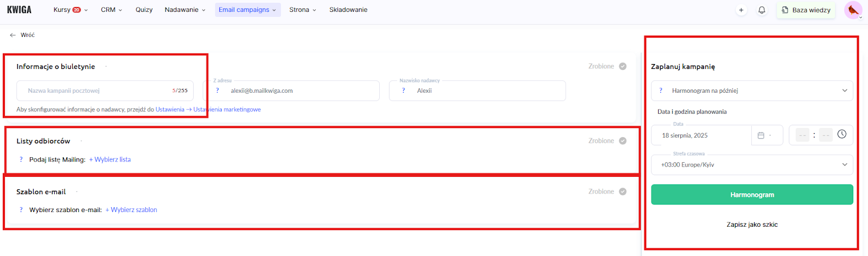Click the green Harmonogram button
868x256 pixels.
pos(752,195)
